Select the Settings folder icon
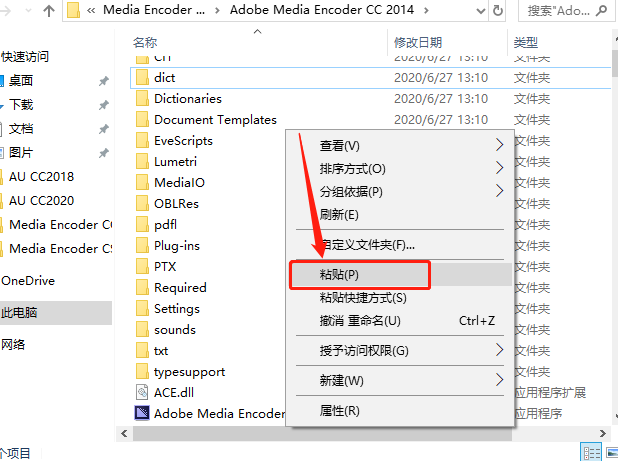618x461 pixels. coord(142,309)
